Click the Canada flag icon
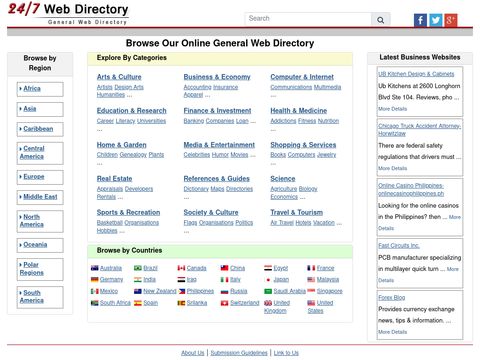 [181, 268]
